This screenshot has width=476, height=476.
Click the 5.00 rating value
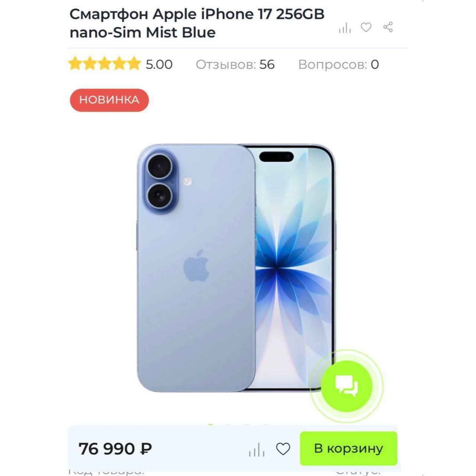[x=159, y=64]
